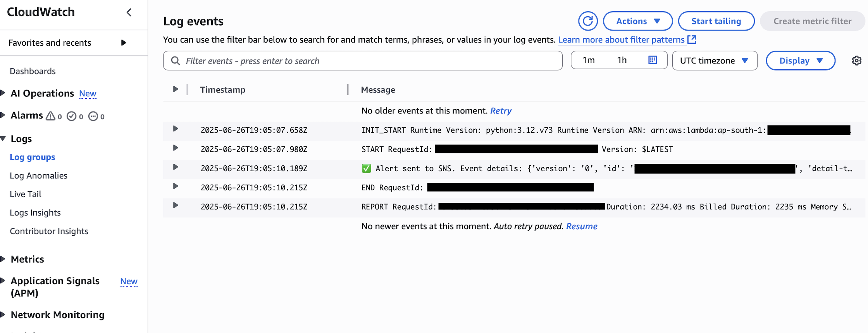The width and height of the screenshot is (868, 333).
Task: Expand Favorites and recents flyout
Action: 124,43
